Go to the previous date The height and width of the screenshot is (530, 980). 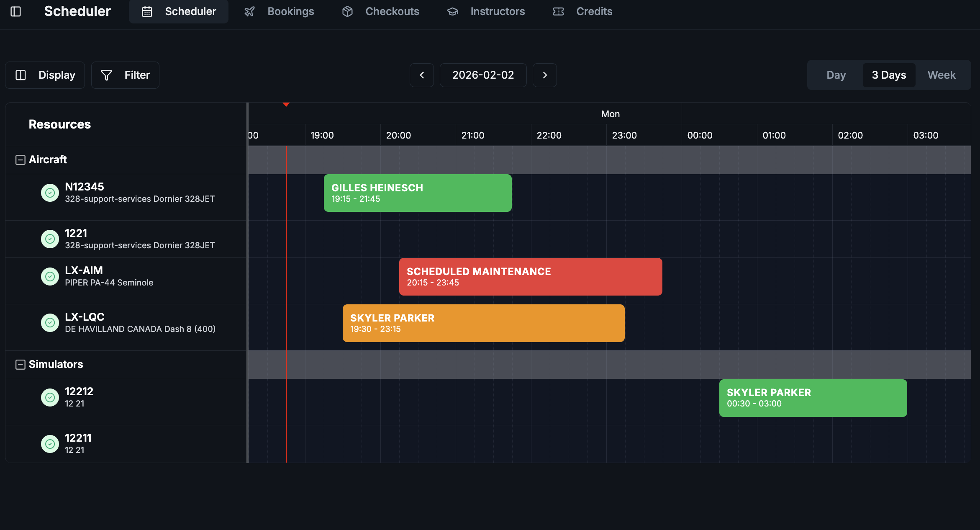pos(422,75)
